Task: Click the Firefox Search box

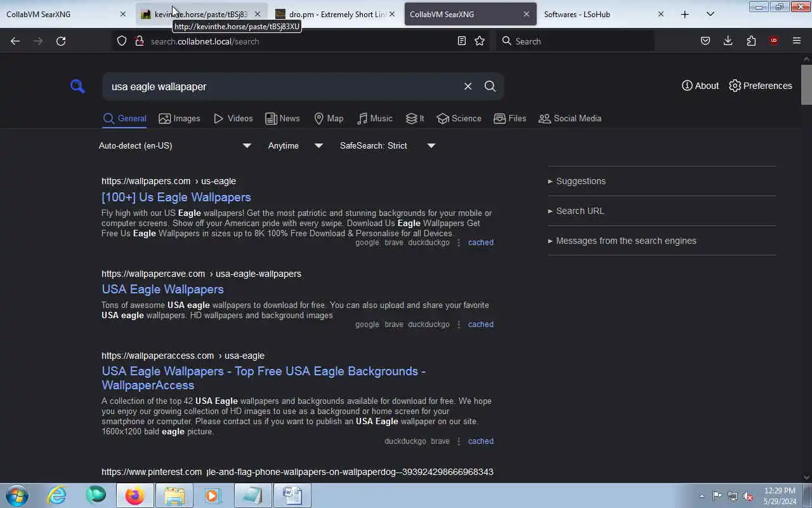Action: click(x=576, y=41)
